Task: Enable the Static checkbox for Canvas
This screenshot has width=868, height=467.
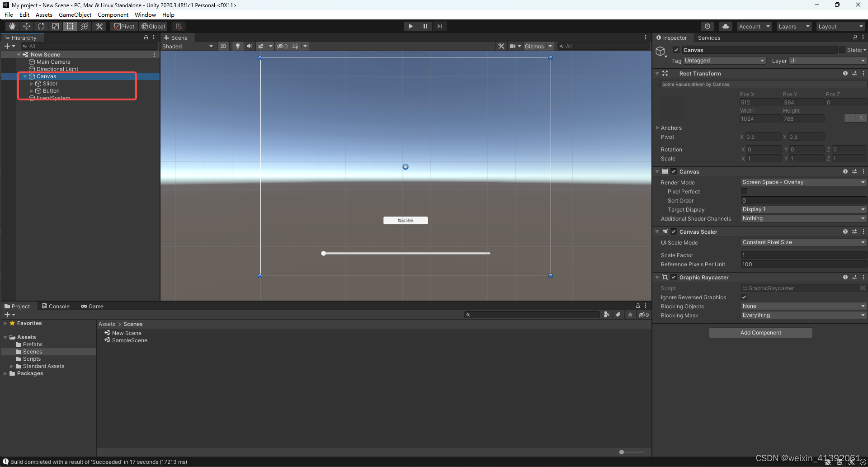Action: point(842,50)
